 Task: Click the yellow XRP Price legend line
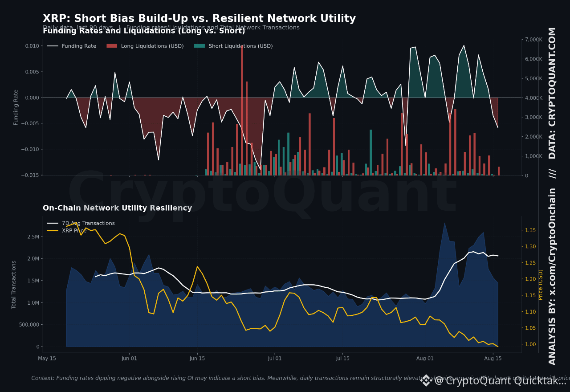pos(53,230)
